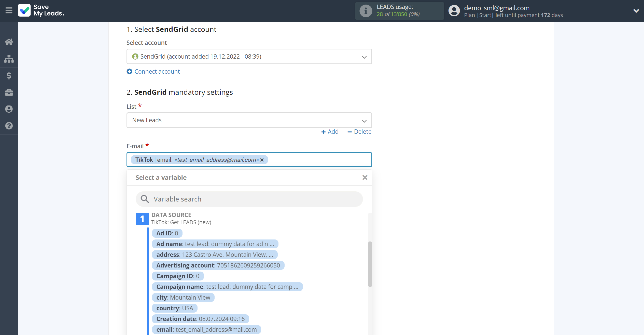Screen dimensions: 644x335
Task: Click the user avatar icon
Action: coord(454,11)
